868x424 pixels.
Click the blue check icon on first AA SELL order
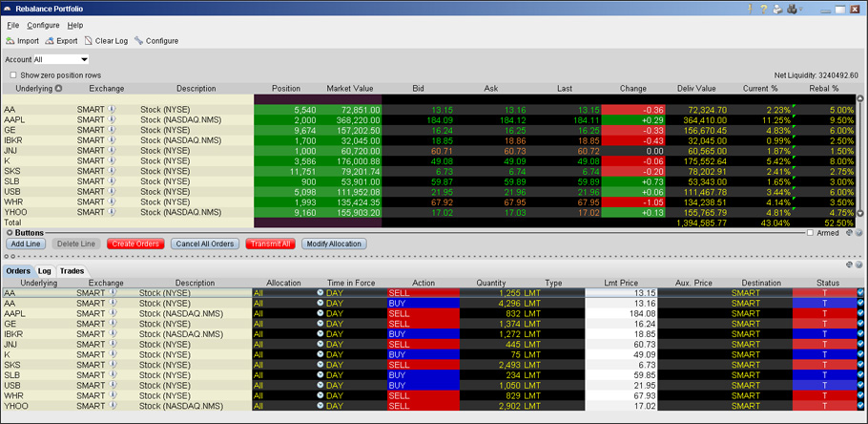point(860,292)
